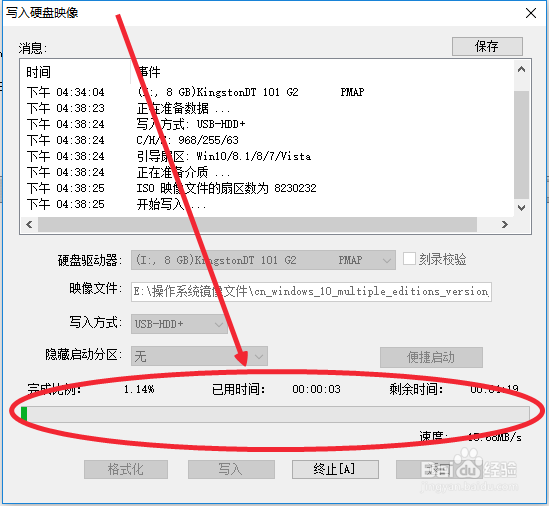549x506 pixels.
Task: Click the 格式化 button
Action: point(126,469)
